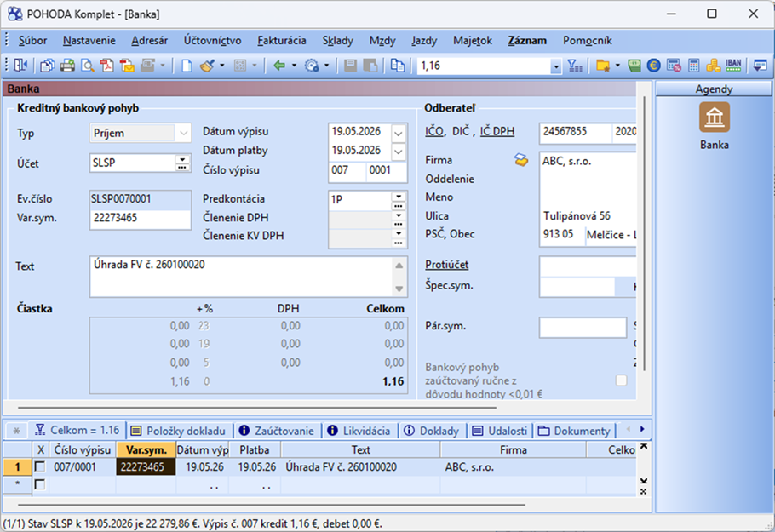Click the PDF export toolbar icon

(x=106, y=66)
